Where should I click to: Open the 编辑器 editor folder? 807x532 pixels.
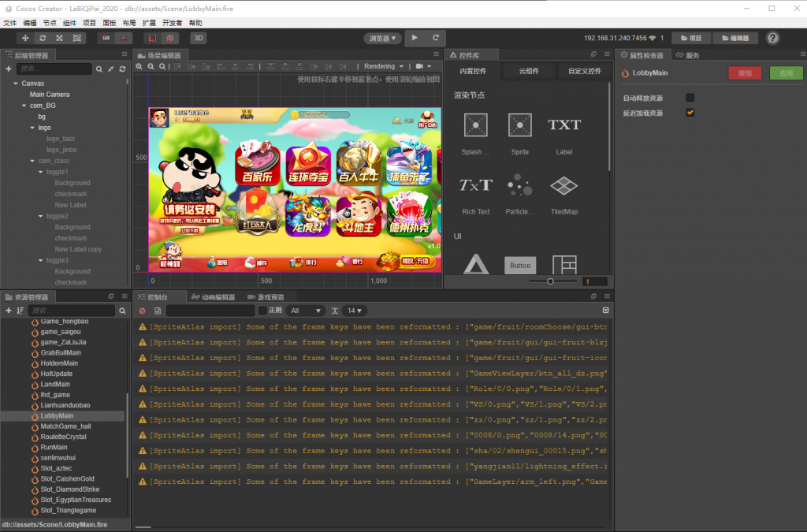tap(735, 38)
